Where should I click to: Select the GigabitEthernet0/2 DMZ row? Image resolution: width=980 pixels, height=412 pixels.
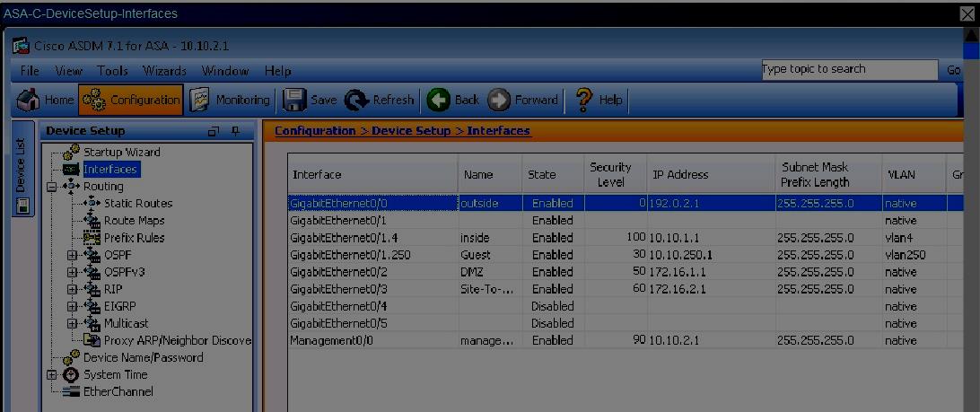tap(626, 272)
